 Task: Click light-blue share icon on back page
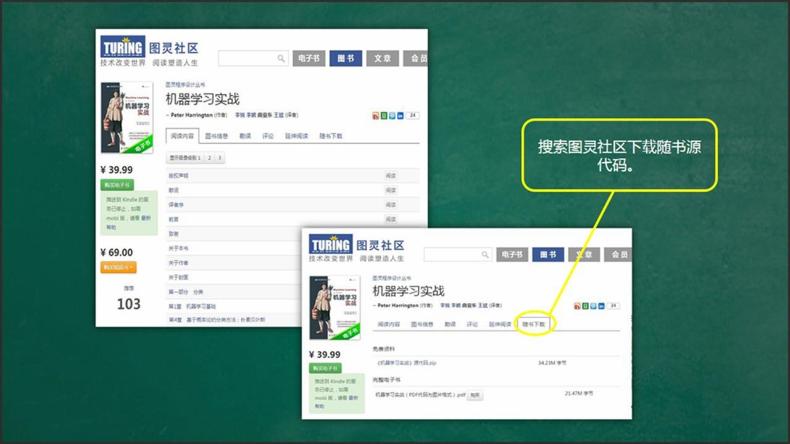tap(392, 116)
